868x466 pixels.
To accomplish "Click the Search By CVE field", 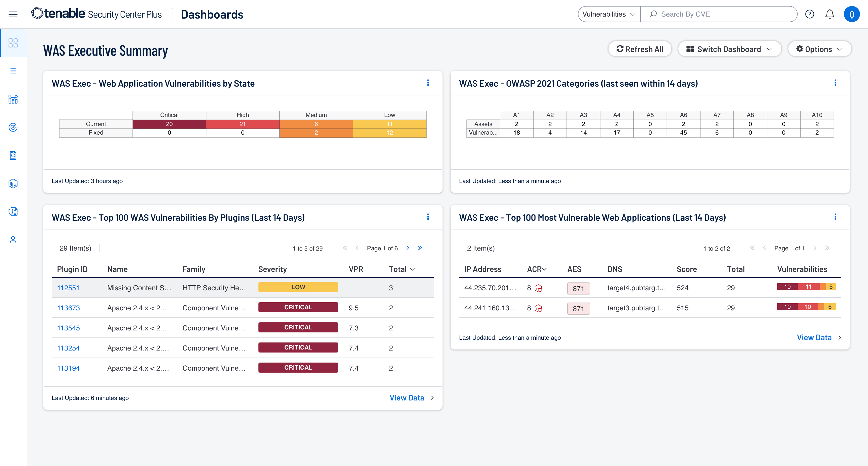I will point(724,14).
